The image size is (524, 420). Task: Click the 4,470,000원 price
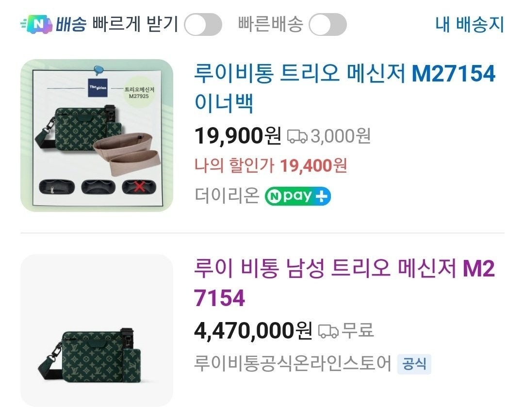click(253, 331)
